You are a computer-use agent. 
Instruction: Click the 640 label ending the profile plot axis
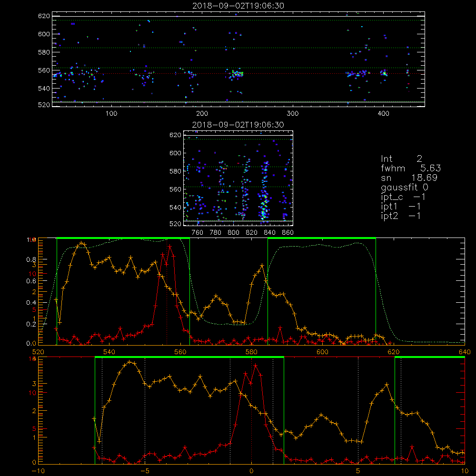pos(465,352)
